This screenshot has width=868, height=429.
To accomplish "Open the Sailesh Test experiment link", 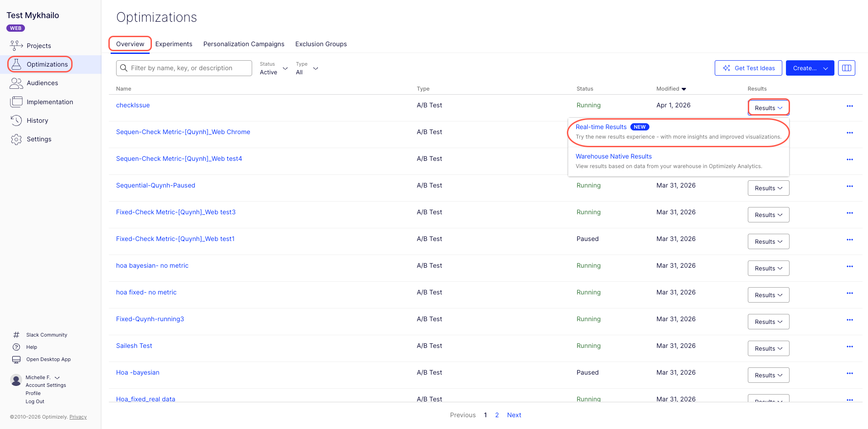I will coord(134,346).
